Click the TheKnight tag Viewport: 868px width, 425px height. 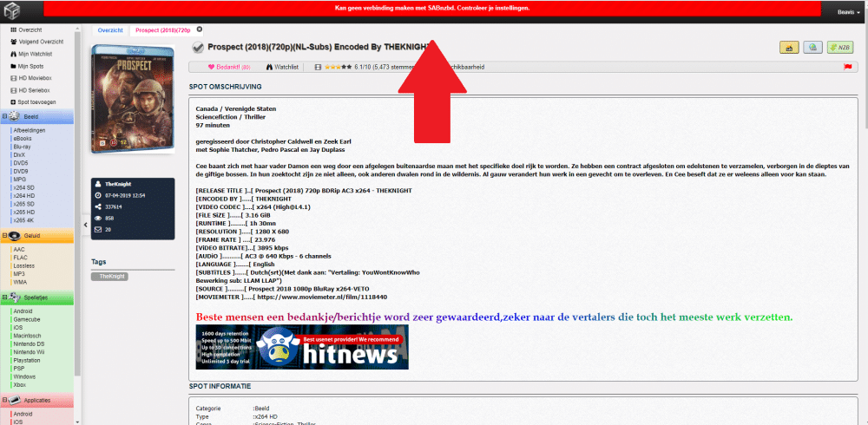tap(109, 276)
